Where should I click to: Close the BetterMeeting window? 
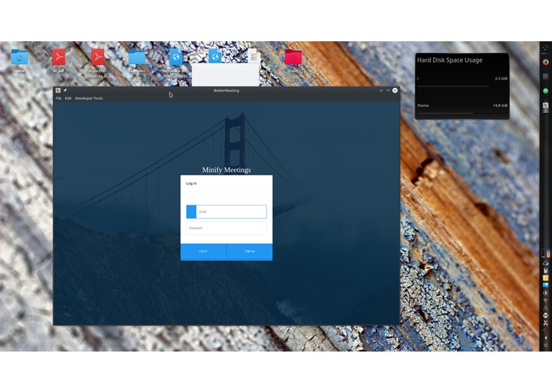pos(395,90)
